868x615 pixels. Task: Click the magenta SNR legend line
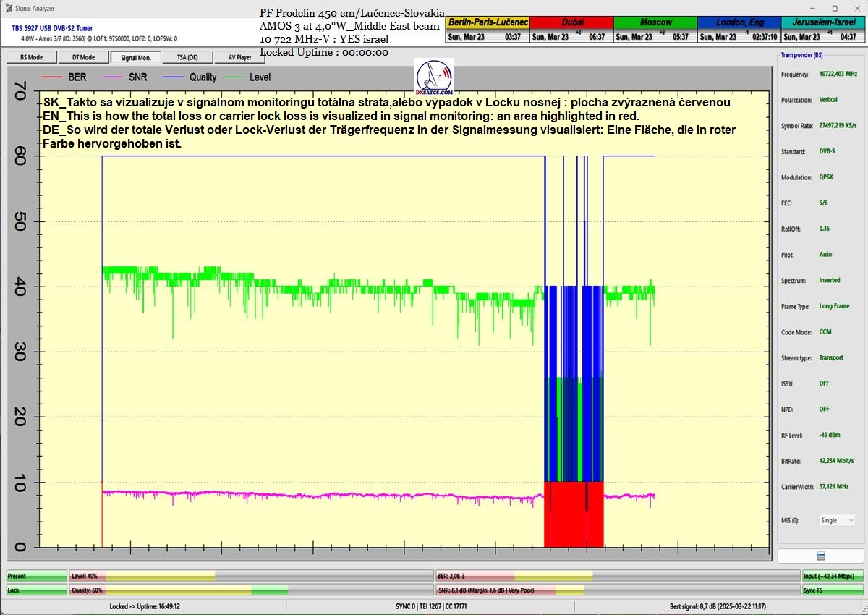point(112,77)
